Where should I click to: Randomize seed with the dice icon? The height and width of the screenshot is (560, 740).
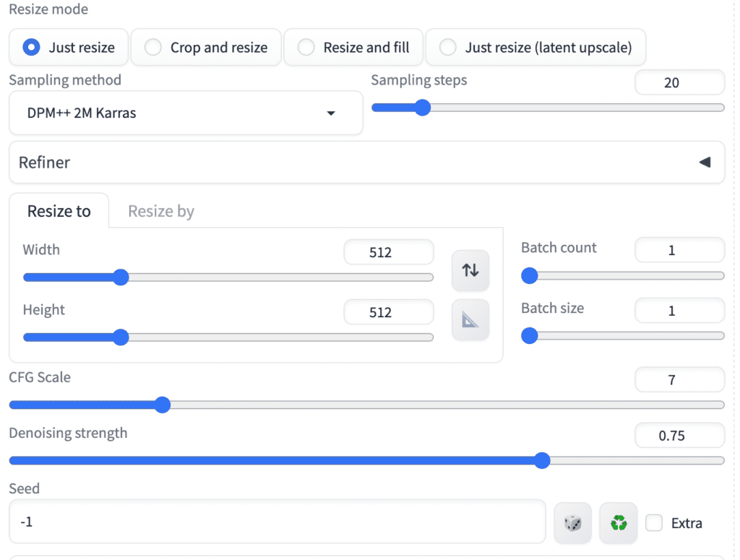click(572, 522)
